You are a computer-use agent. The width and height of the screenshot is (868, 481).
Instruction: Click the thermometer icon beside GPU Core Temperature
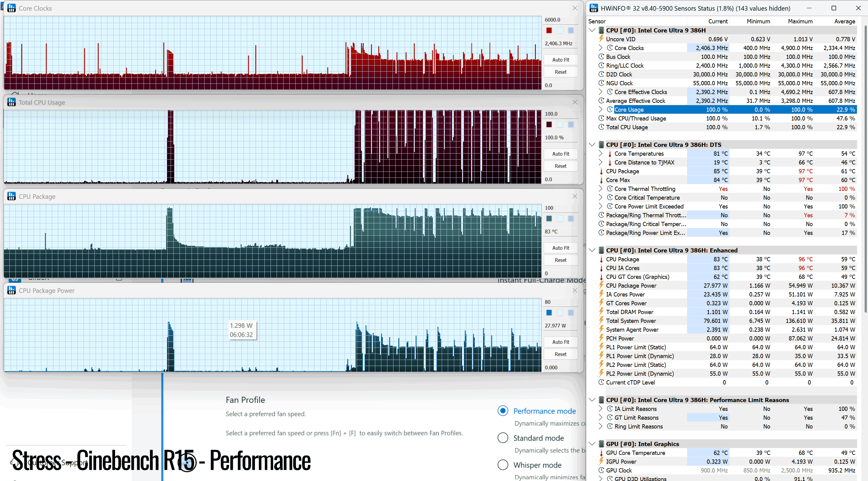601,453
